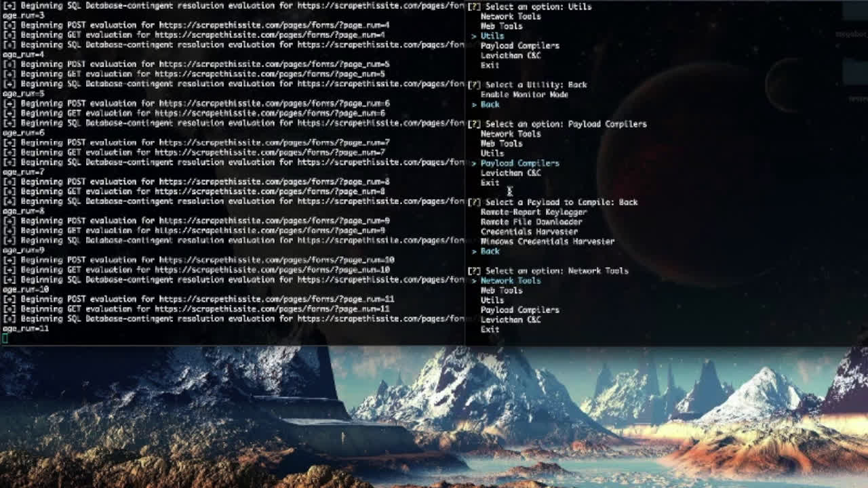This screenshot has height=488, width=868.
Task: Select Web Tools in the bottom-most menu
Action: pos(501,290)
